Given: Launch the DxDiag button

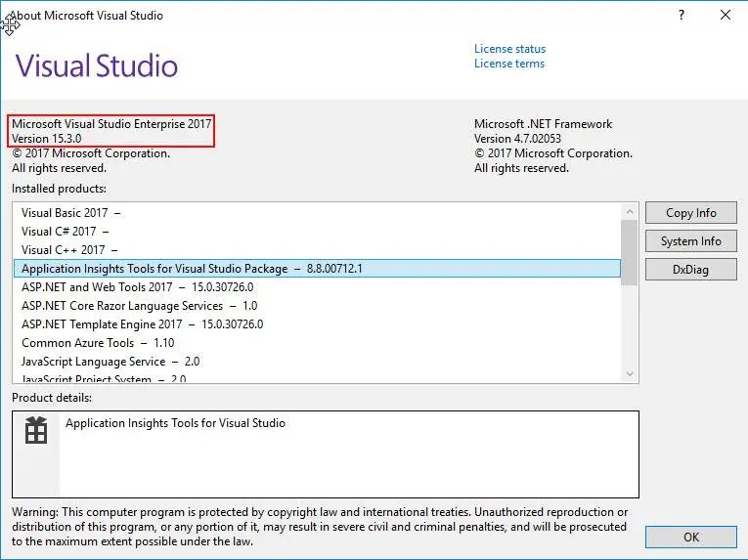Looking at the screenshot, I should pyautogui.click(x=690, y=270).
